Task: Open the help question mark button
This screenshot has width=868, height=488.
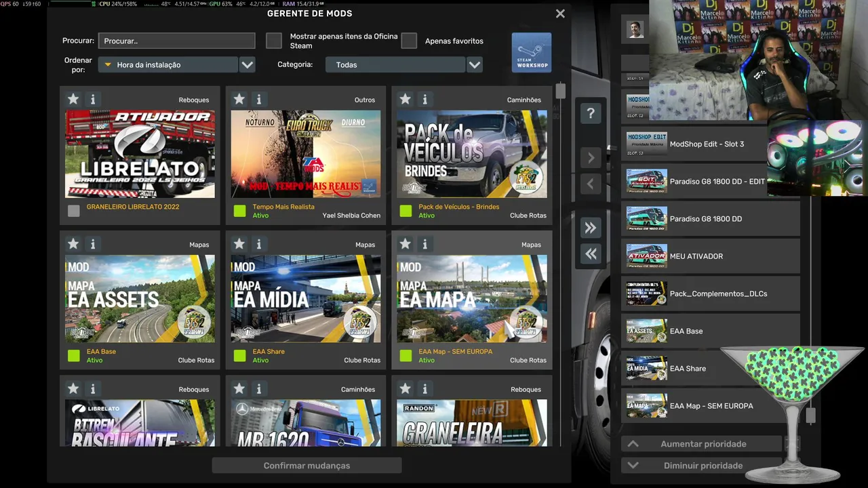Action: point(591,113)
